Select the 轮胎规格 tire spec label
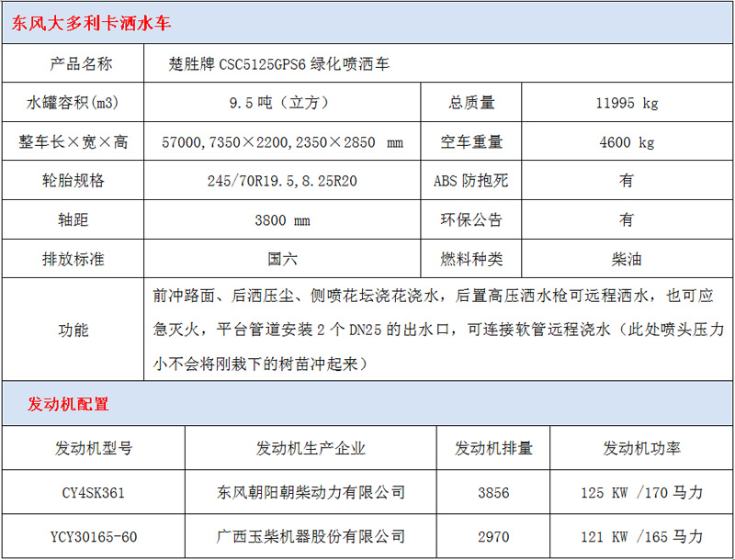 pos(73,181)
